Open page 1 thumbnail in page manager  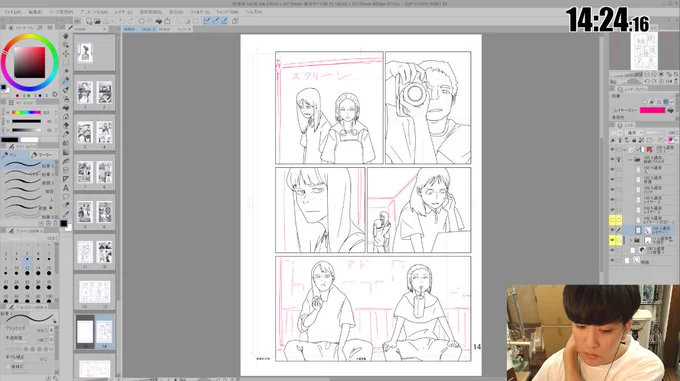click(x=85, y=53)
